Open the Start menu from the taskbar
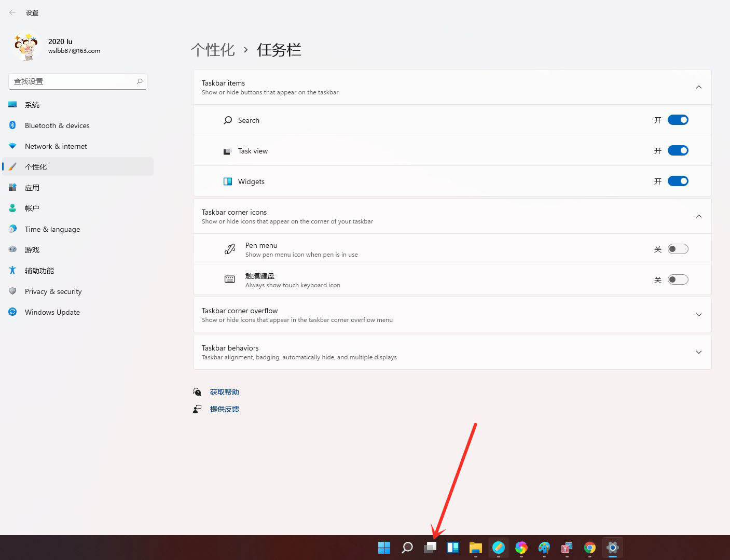Viewport: 730px width, 560px height. pos(384,548)
